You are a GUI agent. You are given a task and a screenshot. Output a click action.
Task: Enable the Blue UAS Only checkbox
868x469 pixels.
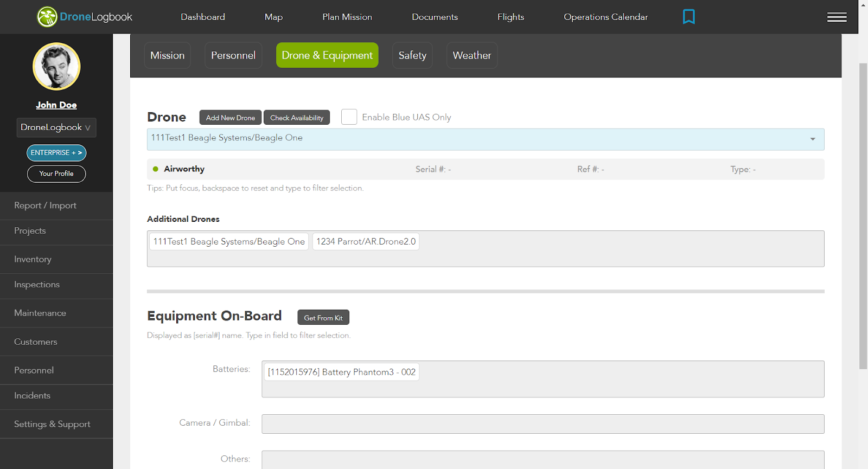pyautogui.click(x=349, y=117)
